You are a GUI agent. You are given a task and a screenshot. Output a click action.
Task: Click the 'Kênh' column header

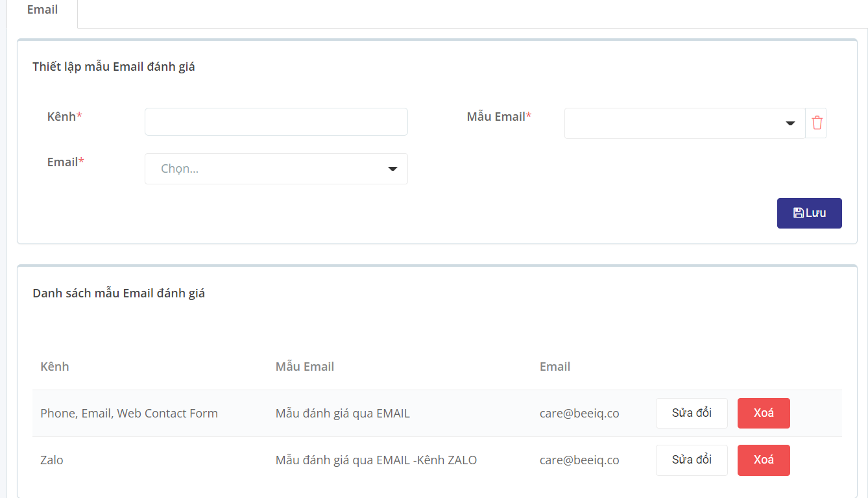click(54, 367)
